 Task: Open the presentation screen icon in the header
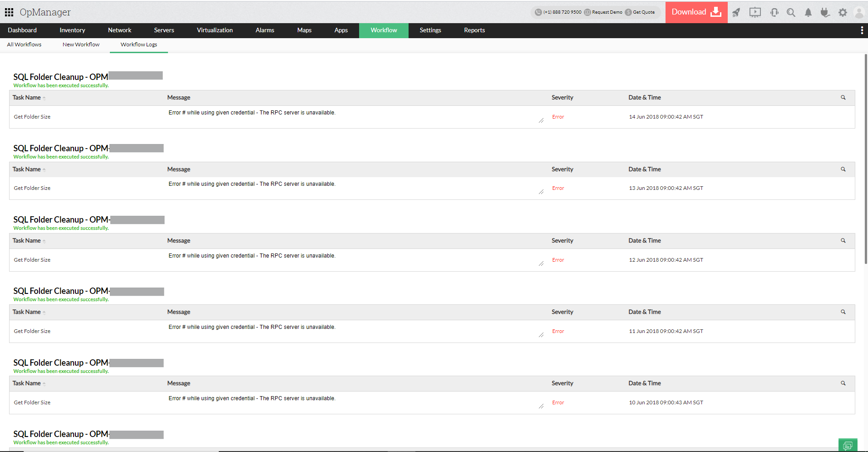[755, 12]
